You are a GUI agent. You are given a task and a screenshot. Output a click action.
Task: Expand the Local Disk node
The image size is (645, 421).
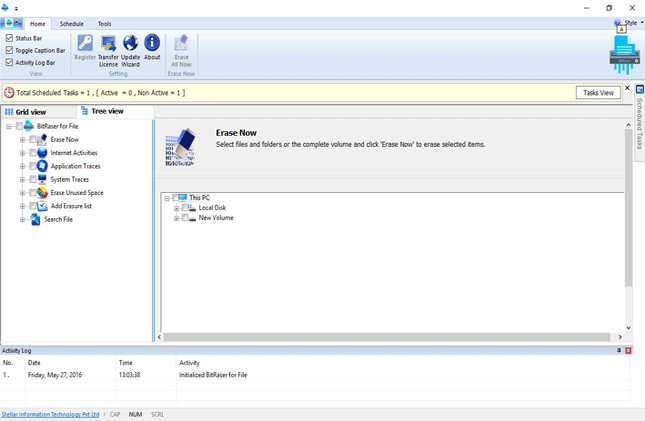tap(176, 208)
